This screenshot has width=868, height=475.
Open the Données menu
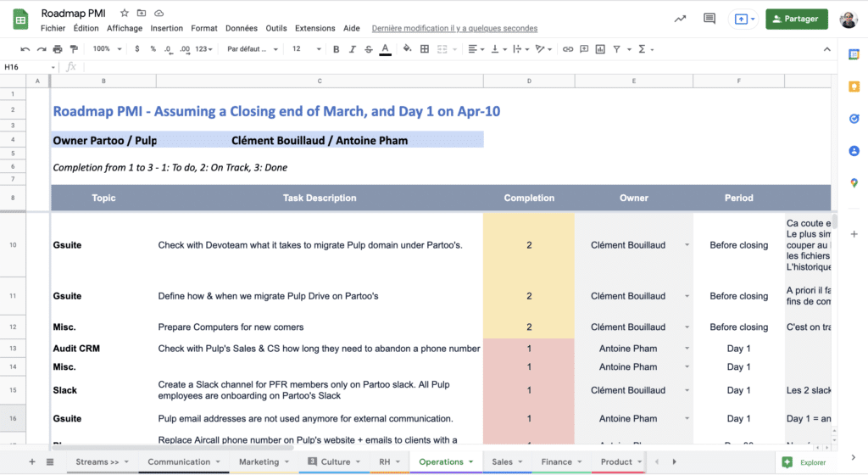click(x=242, y=28)
